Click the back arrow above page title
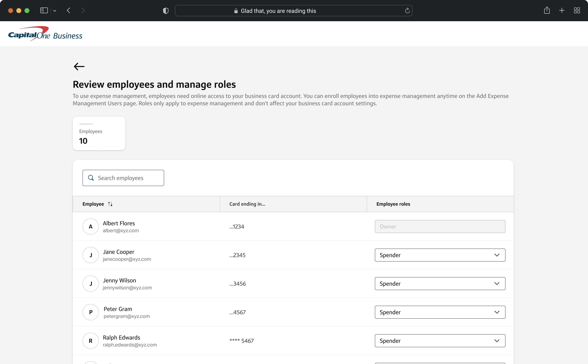Image resolution: width=588 pixels, height=364 pixels. [x=79, y=67]
